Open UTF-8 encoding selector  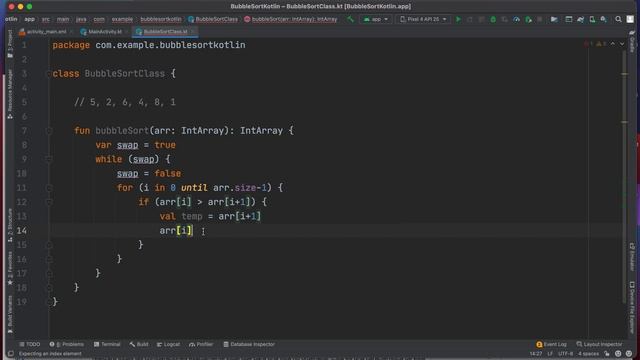point(565,354)
